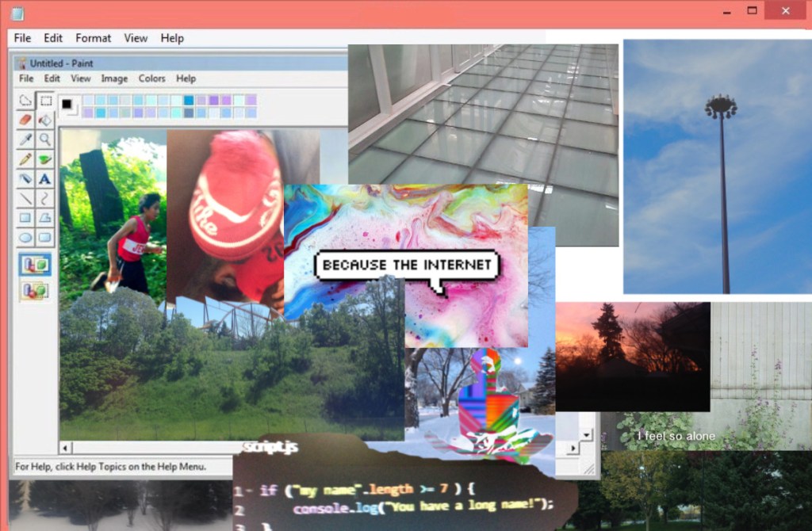Screen dimensions: 812x531
Task: Open the Format menu in Notepad
Action: click(94, 38)
